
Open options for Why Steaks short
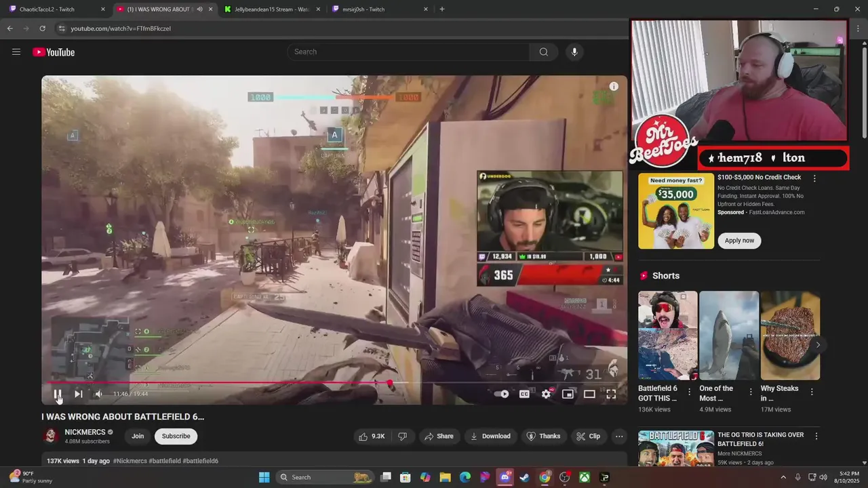(x=812, y=392)
